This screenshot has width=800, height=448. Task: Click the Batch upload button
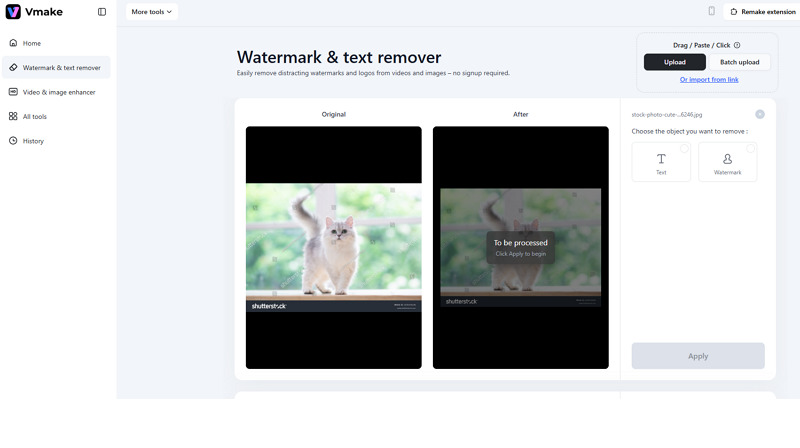pyautogui.click(x=739, y=62)
